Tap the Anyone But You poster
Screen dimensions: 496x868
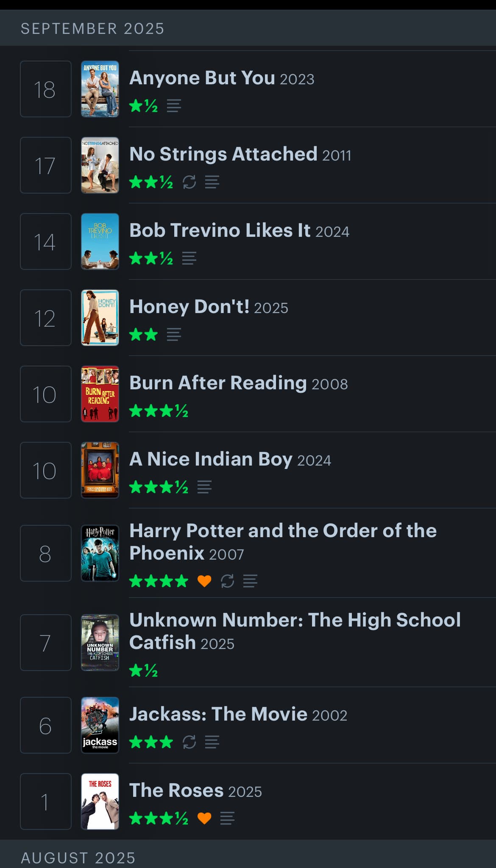pyautogui.click(x=100, y=89)
